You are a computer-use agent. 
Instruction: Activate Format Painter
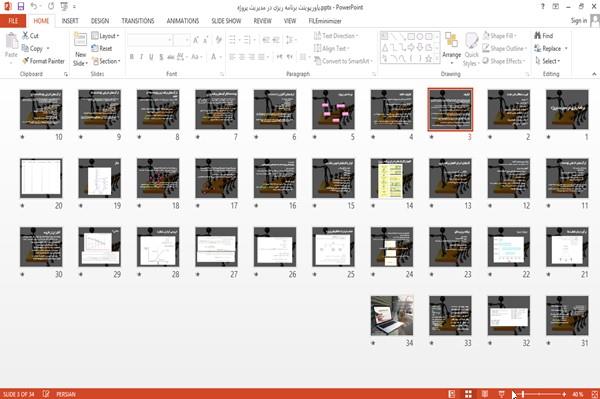pos(43,61)
